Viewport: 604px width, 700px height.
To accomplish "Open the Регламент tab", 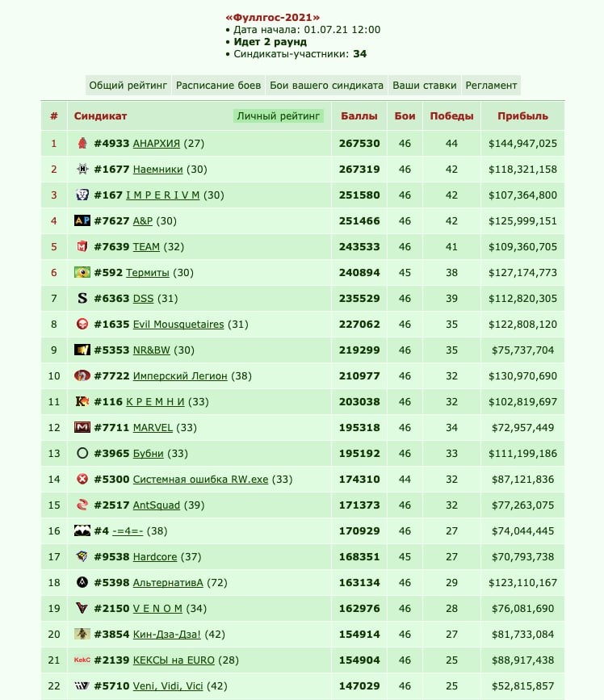I will point(491,86).
